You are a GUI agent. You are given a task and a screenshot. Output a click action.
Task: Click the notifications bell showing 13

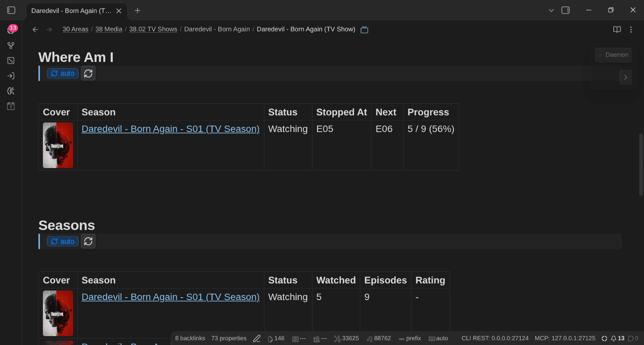(618, 339)
